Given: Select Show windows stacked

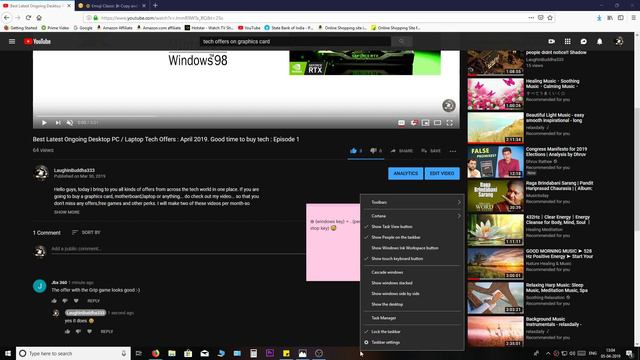Looking at the screenshot, I should pos(412,283).
